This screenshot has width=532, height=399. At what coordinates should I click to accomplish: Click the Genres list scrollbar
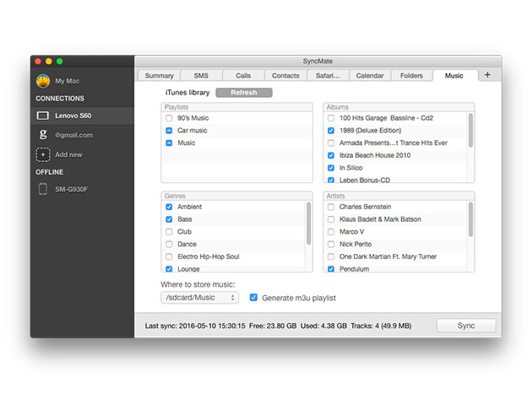point(308,224)
